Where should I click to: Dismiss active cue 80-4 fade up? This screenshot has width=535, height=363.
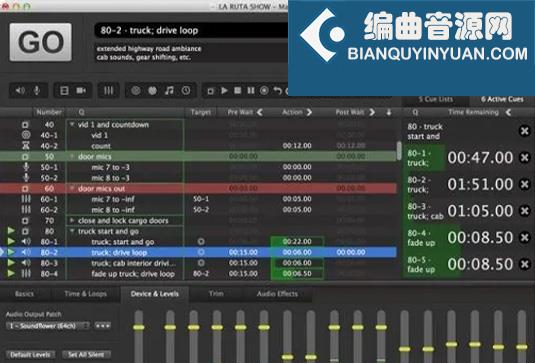click(524, 237)
